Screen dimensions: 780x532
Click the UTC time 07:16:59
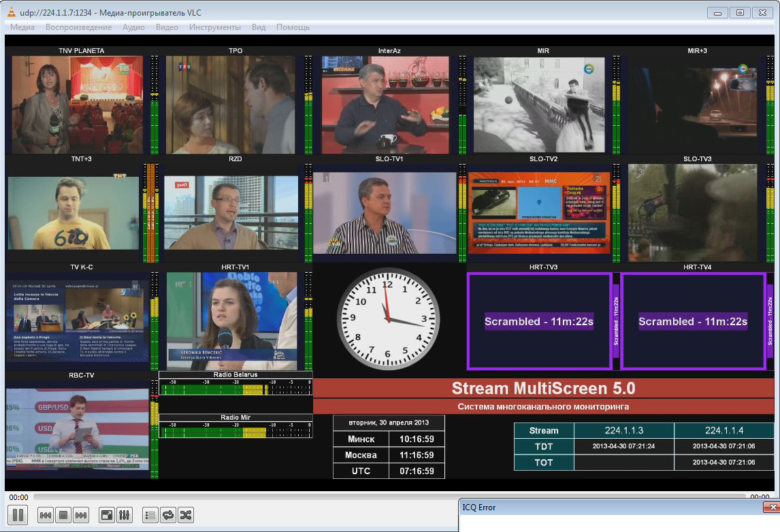[x=417, y=471]
